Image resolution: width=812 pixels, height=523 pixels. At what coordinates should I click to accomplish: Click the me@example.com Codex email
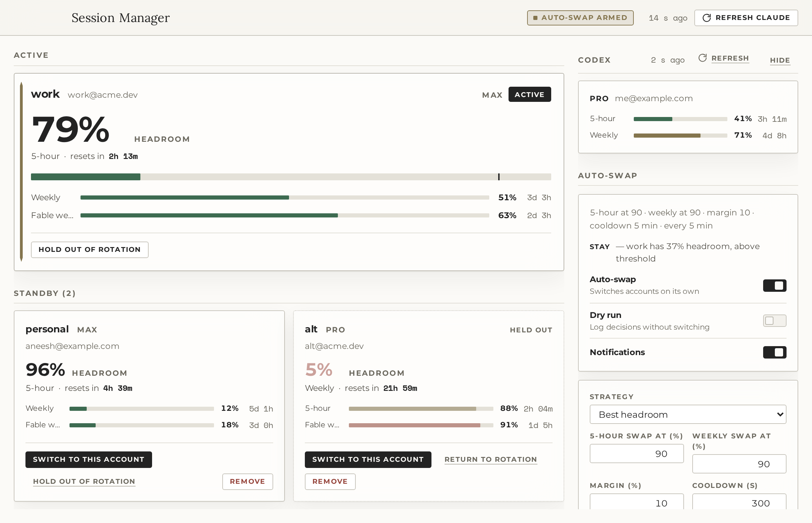[x=654, y=98]
